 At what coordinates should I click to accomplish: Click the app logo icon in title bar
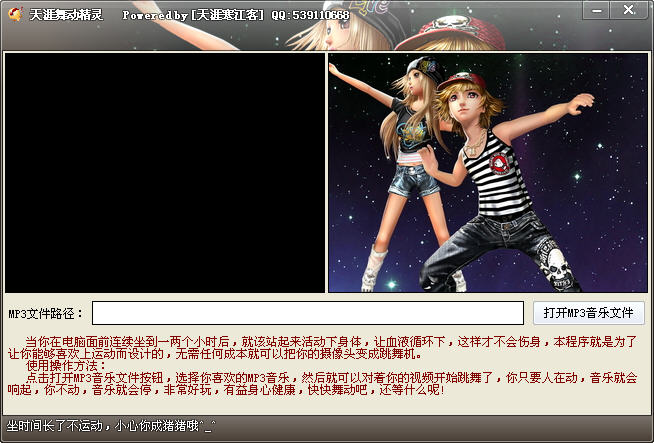coord(15,14)
